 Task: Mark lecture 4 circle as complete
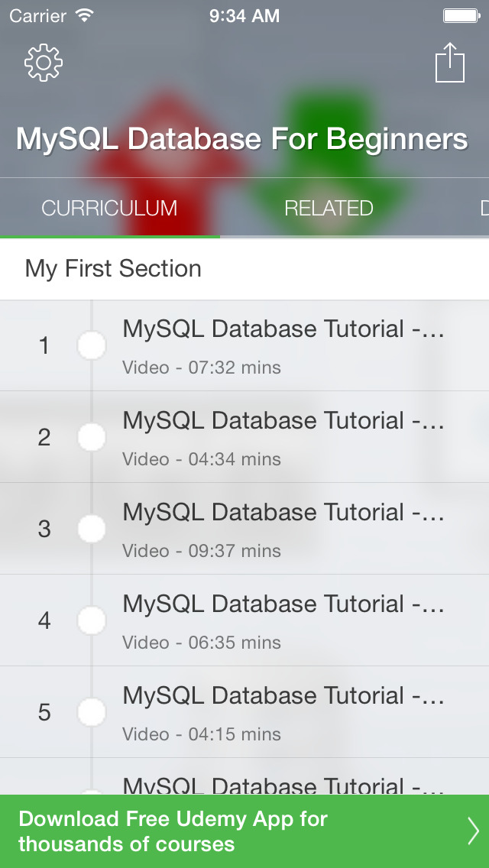click(92, 620)
